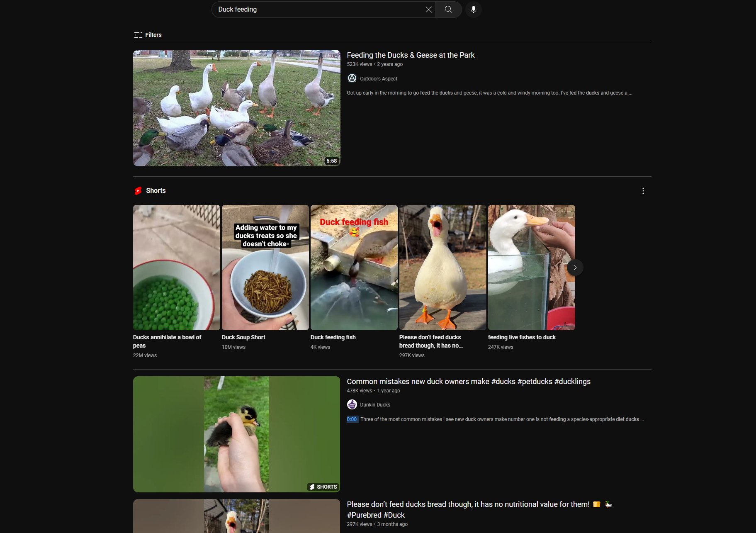Image resolution: width=756 pixels, height=533 pixels.
Task: Click the 523K views • 2 years ago text
Action: (375, 64)
